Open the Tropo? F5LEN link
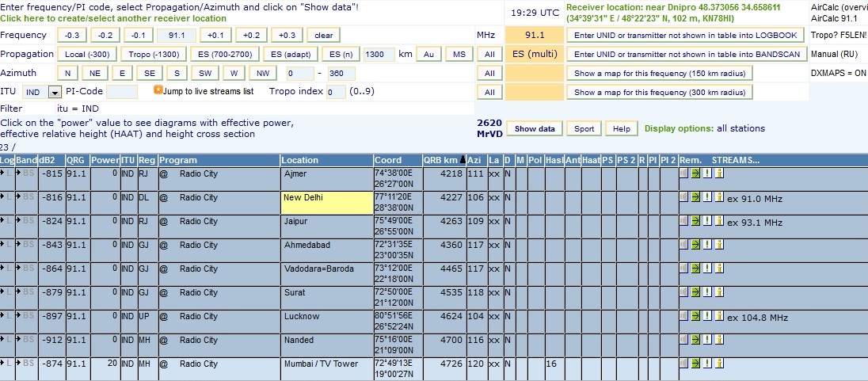Image resolution: width=868 pixels, height=381 pixels. [x=839, y=36]
